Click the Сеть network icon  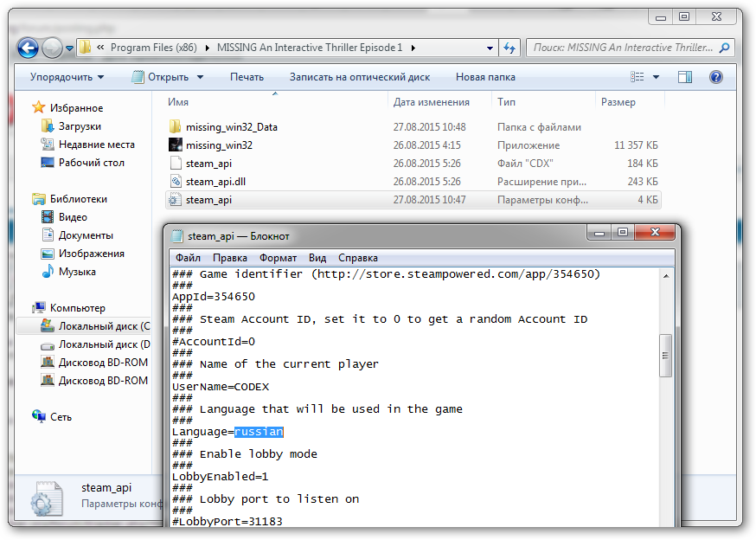point(39,416)
